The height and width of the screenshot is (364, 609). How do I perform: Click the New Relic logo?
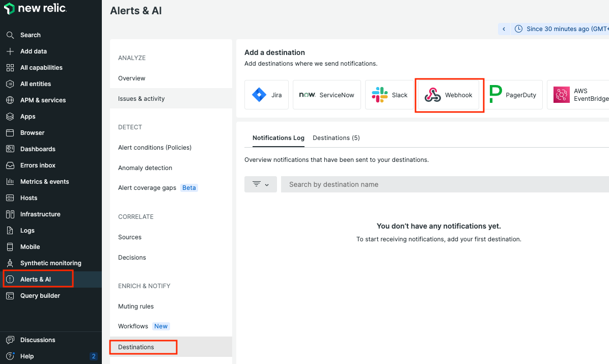click(x=35, y=8)
